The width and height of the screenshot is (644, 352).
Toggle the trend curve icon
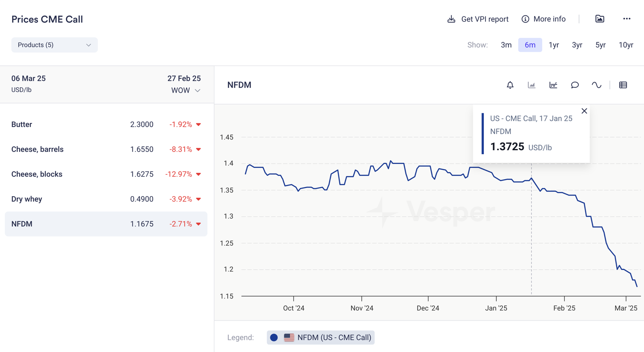coord(597,85)
